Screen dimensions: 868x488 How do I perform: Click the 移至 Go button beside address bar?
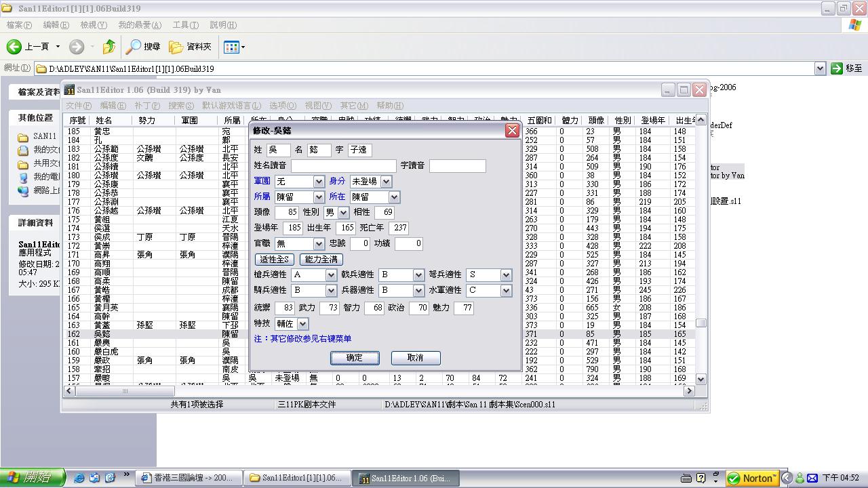(x=847, y=68)
